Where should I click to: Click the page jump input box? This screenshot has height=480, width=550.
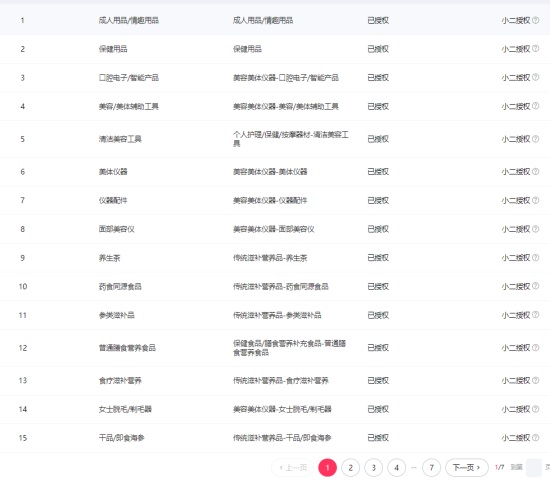click(534, 468)
